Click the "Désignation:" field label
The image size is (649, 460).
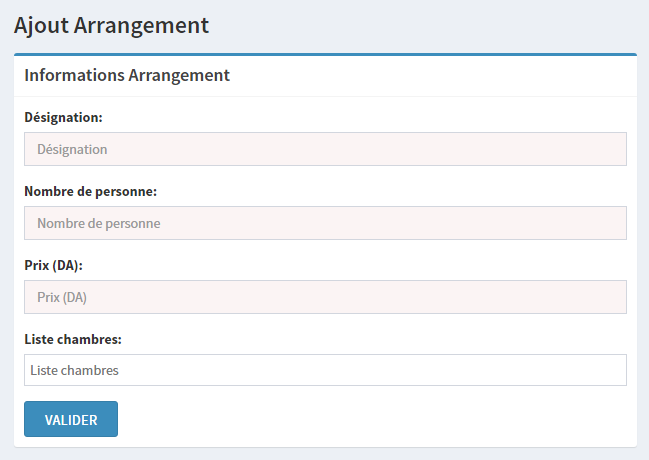[64, 117]
